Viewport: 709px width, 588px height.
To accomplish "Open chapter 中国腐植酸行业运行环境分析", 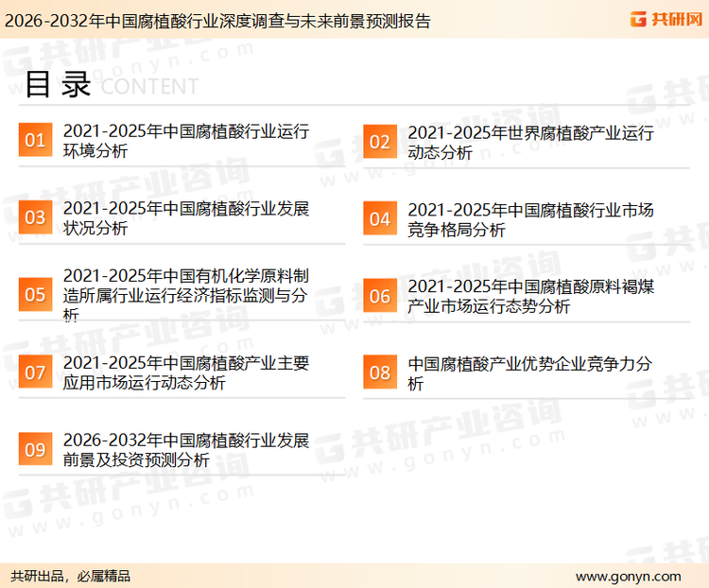I will coord(186,141).
